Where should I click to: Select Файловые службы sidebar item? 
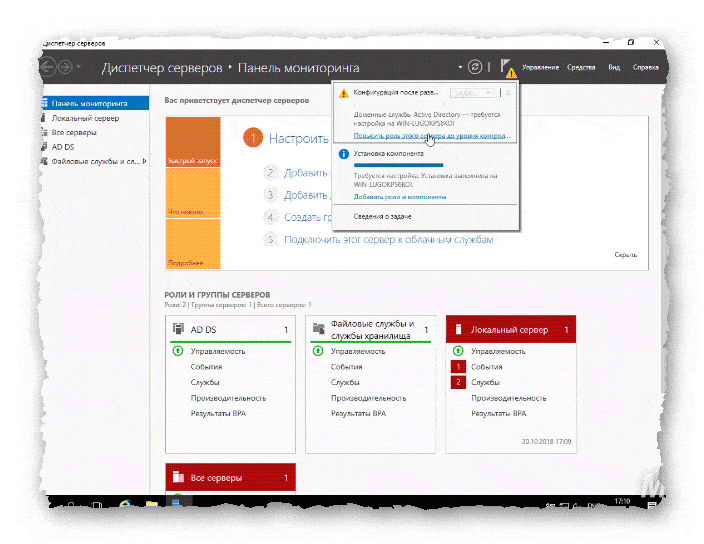tap(95, 161)
